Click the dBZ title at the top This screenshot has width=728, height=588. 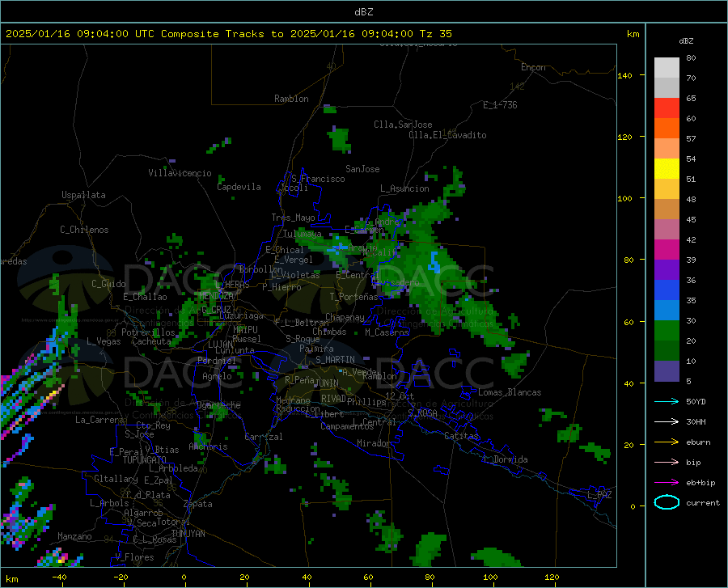364,12
